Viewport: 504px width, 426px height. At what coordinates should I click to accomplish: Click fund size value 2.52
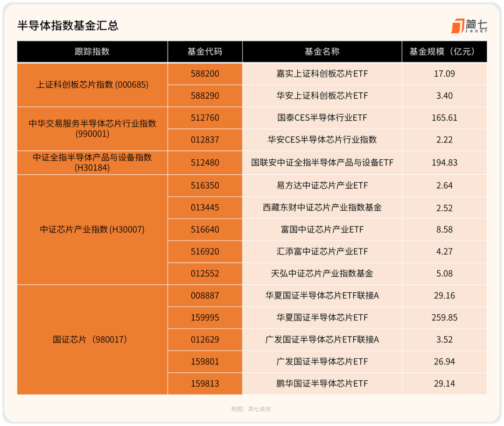point(444,208)
